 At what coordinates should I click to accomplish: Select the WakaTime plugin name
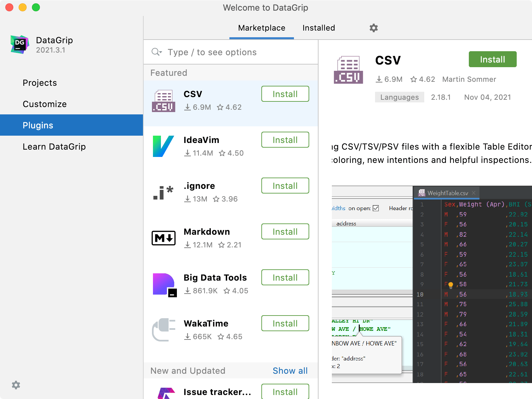click(x=206, y=324)
